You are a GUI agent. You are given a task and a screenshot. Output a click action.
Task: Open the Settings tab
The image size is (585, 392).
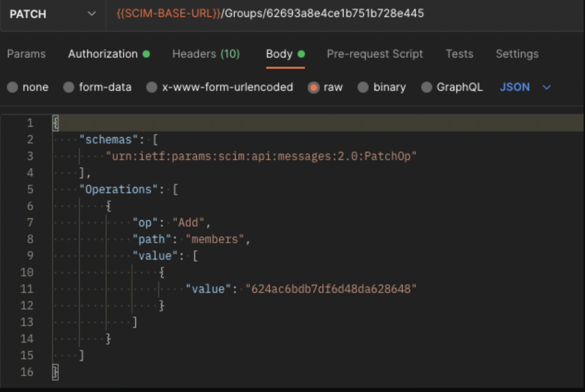coord(517,54)
